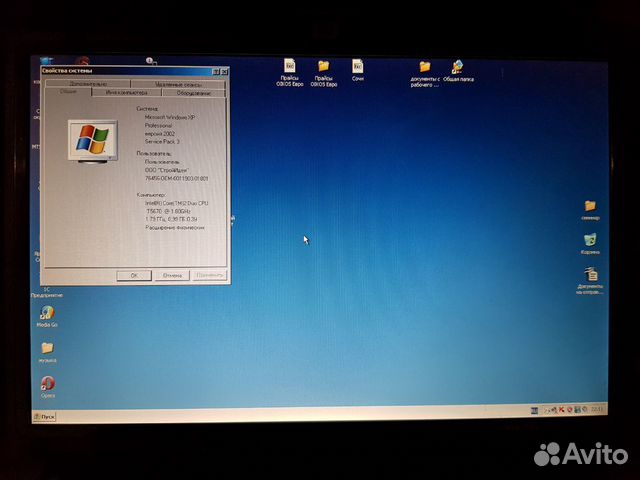Screen dimensions: 640x480
Task: Confirm the dialog with OK
Action: pyautogui.click(x=134, y=276)
